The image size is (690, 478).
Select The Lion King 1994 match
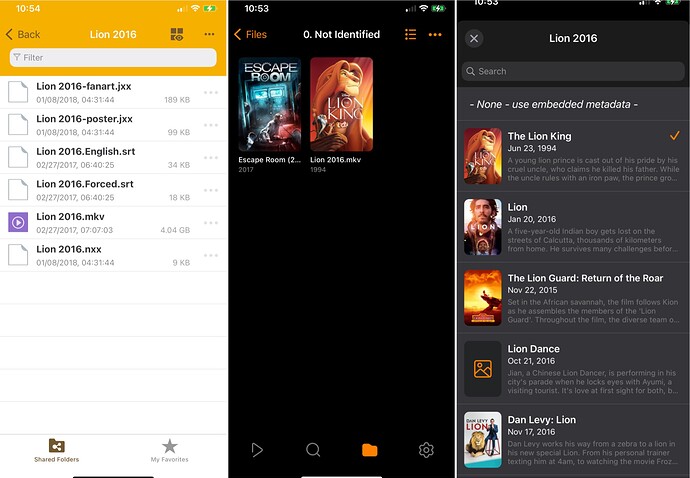tap(573, 156)
